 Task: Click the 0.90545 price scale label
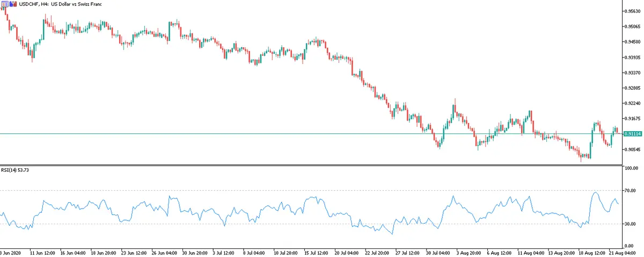[633, 149]
